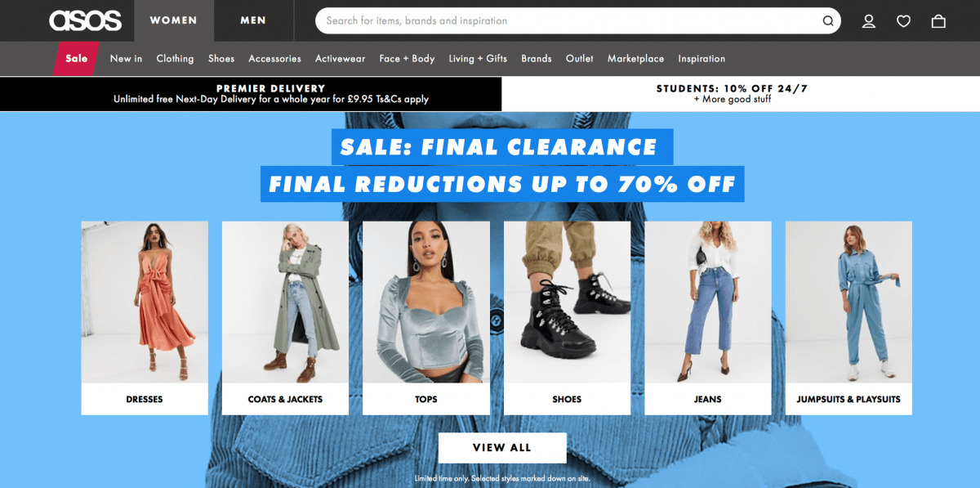This screenshot has width=980, height=488.
Task: Select the WOMEN tab
Action: [x=174, y=20]
